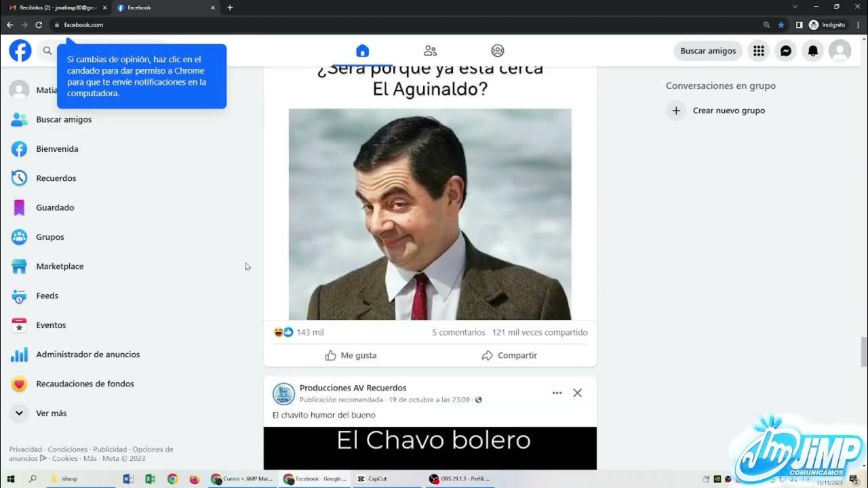Open the Friends tab icon
Image resolution: width=868 pixels, height=488 pixels.
[430, 51]
